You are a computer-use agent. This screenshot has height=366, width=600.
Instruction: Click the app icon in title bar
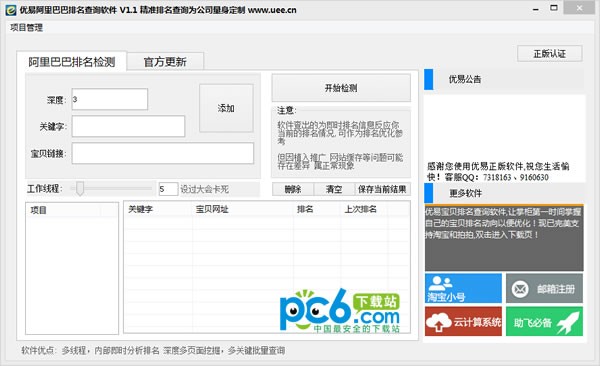pos(11,10)
